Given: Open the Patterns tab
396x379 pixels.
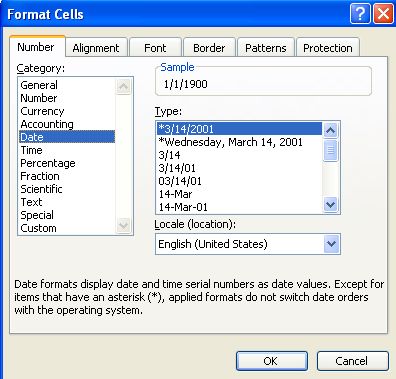Looking at the screenshot, I should tap(266, 48).
